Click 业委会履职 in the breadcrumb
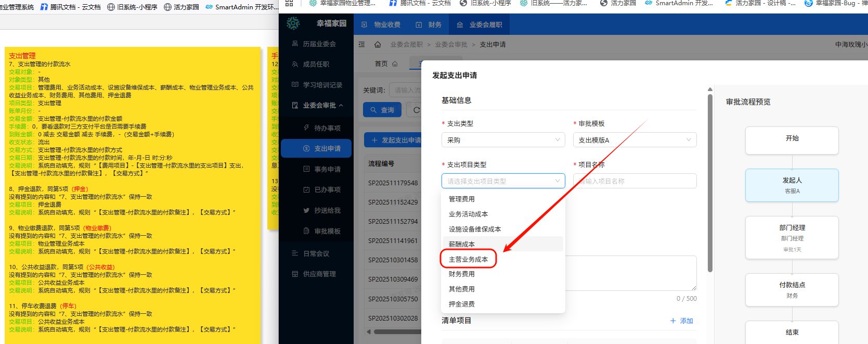The height and width of the screenshot is (344, 868). click(407, 45)
